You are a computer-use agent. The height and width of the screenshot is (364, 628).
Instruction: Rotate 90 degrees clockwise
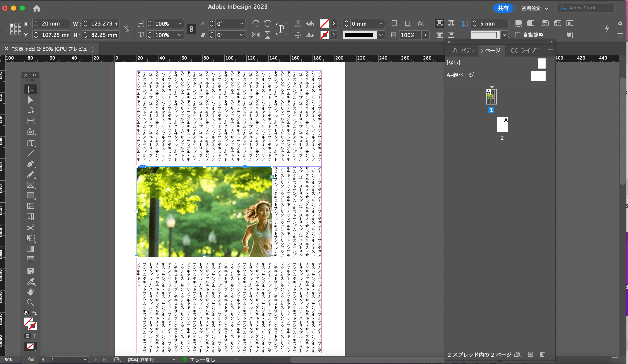point(256,23)
